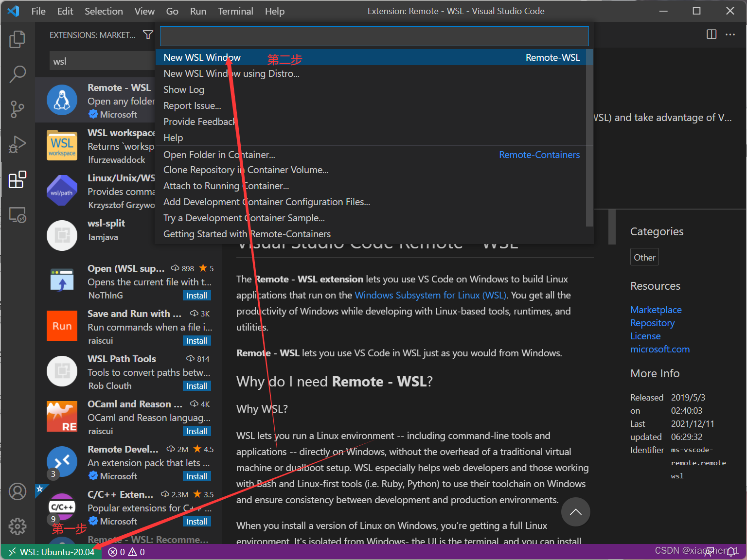The image size is (747, 560).
Task: Open the View menu
Action: [144, 11]
